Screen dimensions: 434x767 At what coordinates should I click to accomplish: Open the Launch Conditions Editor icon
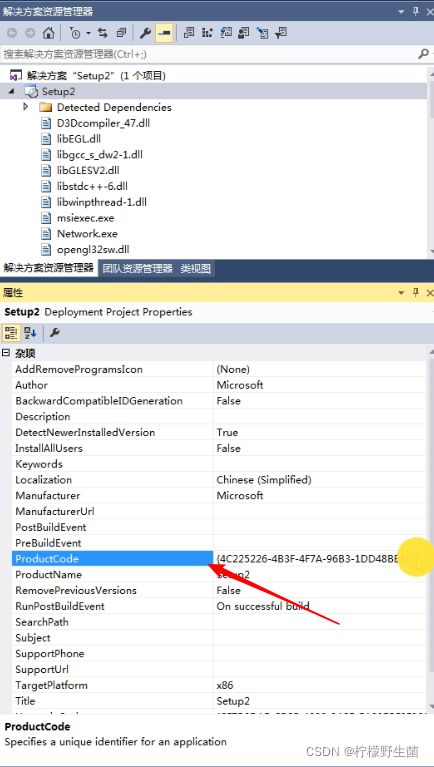281,33
